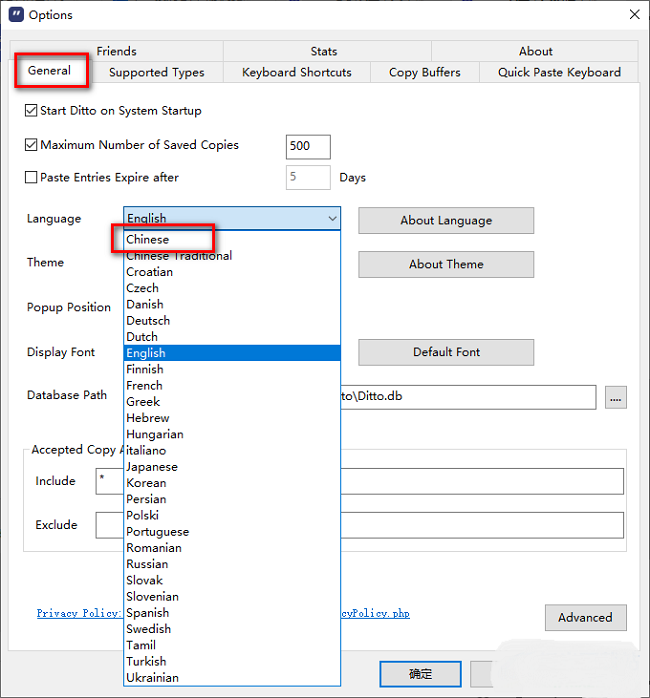Open the About tab

[535, 51]
